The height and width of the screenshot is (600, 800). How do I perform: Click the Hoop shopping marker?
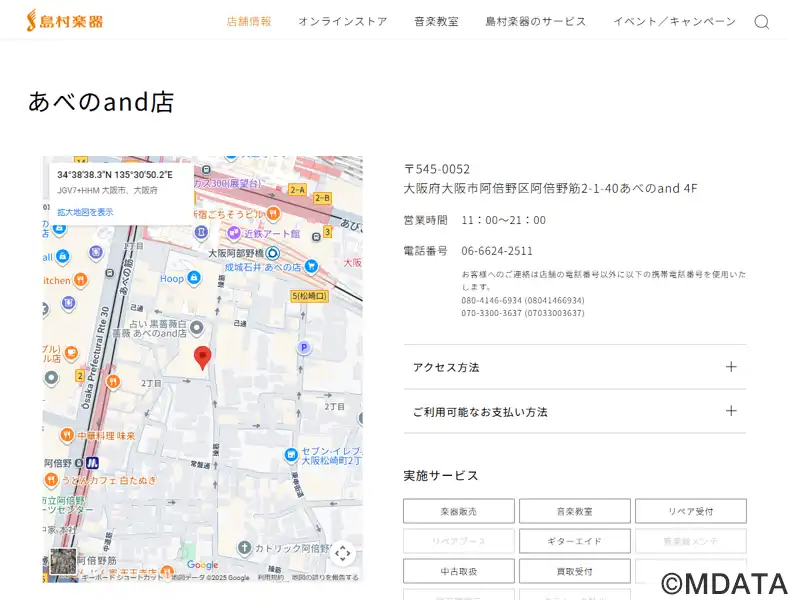(x=193, y=278)
